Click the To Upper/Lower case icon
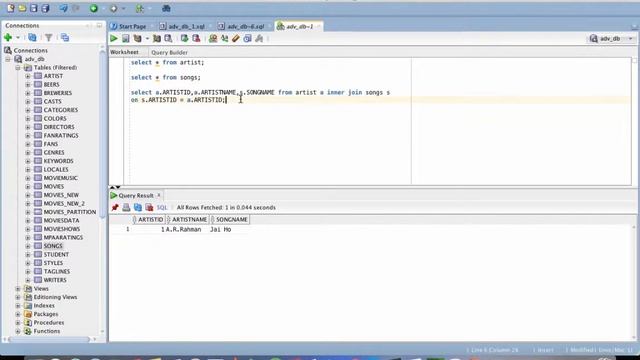 pos(224,38)
